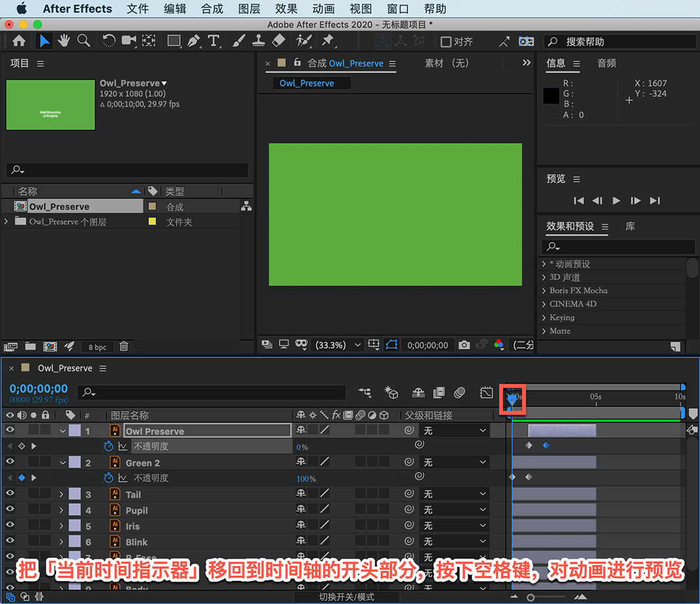Hide the Green 2 layer with eye icon
This screenshot has height=604, width=700.
[10, 462]
